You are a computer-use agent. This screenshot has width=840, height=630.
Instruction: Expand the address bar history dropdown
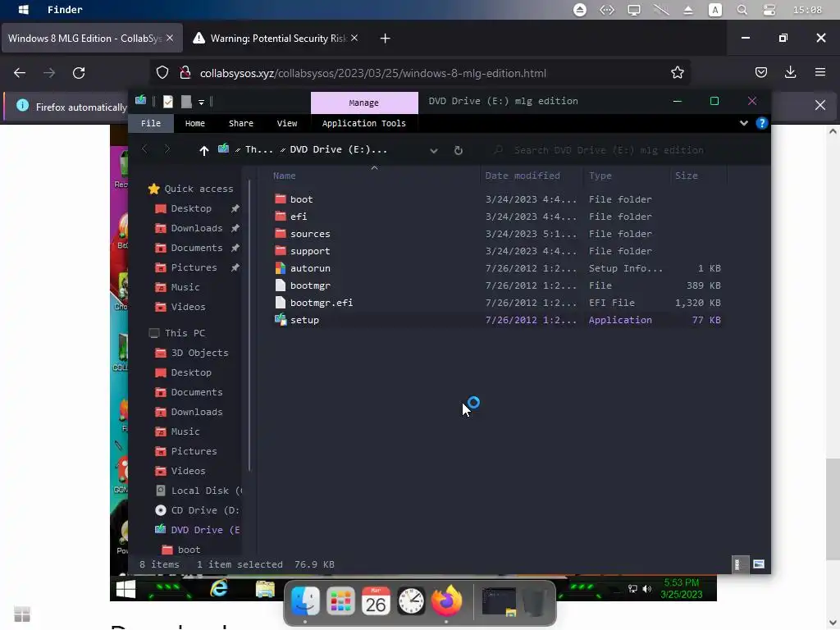(x=433, y=151)
